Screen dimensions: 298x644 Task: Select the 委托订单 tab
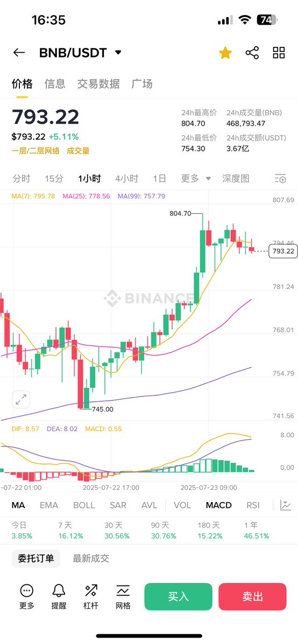(x=36, y=559)
